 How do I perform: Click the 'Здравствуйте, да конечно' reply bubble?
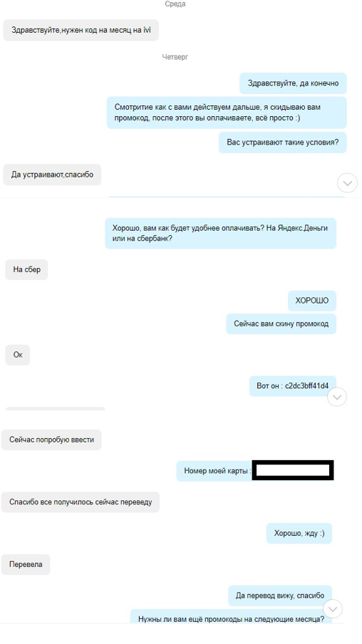293,83
